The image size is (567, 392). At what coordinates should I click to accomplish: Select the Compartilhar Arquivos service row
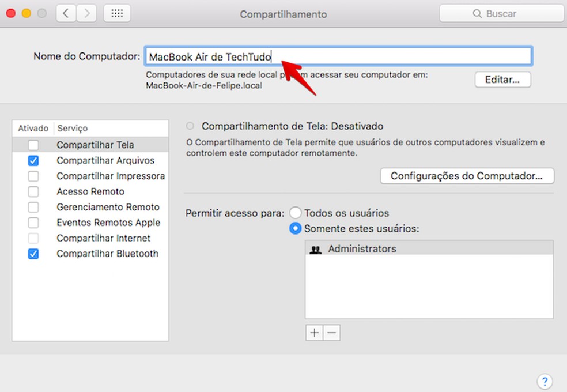90,160
